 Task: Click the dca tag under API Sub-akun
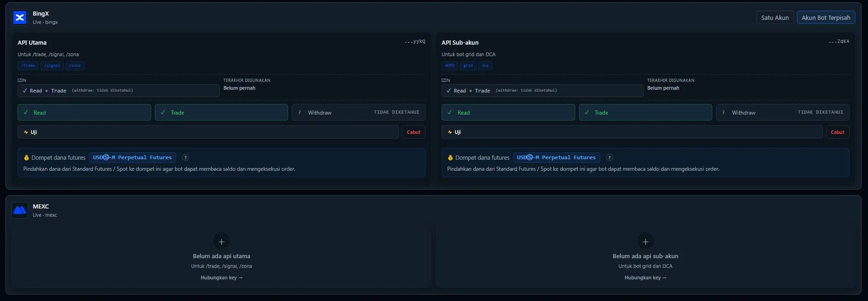tap(485, 66)
